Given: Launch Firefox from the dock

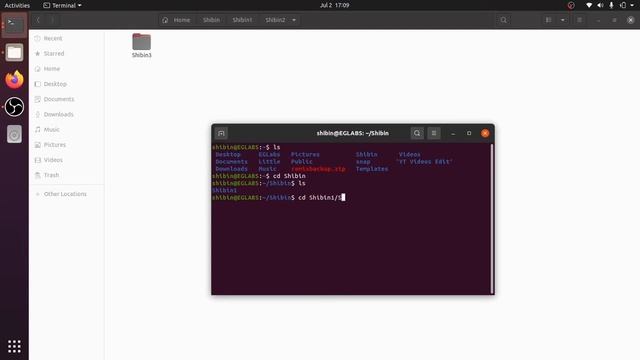Looking at the screenshot, I should (x=14, y=80).
